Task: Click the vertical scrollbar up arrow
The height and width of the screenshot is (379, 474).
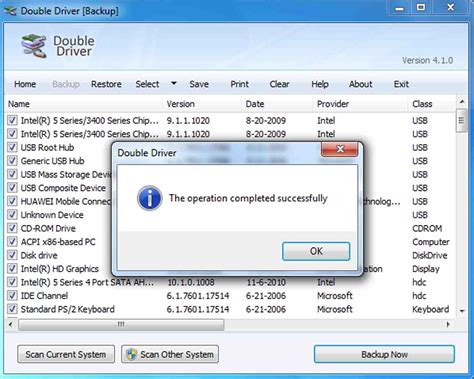Action: 462,101
